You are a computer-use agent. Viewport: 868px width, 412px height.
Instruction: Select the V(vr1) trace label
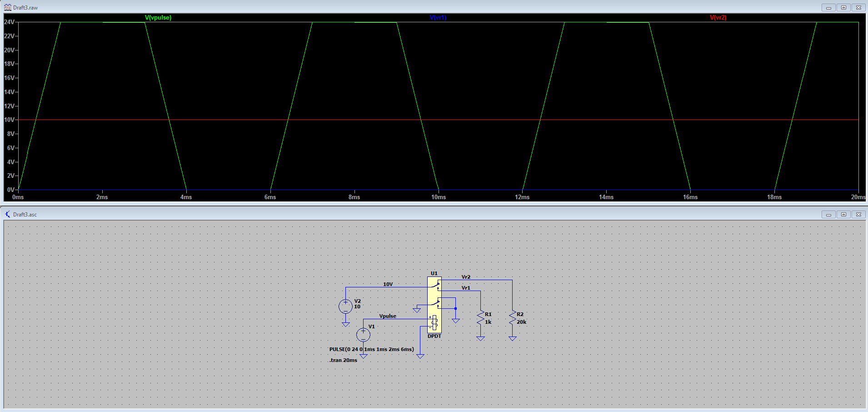pyautogui.click(x=438, y=18)
